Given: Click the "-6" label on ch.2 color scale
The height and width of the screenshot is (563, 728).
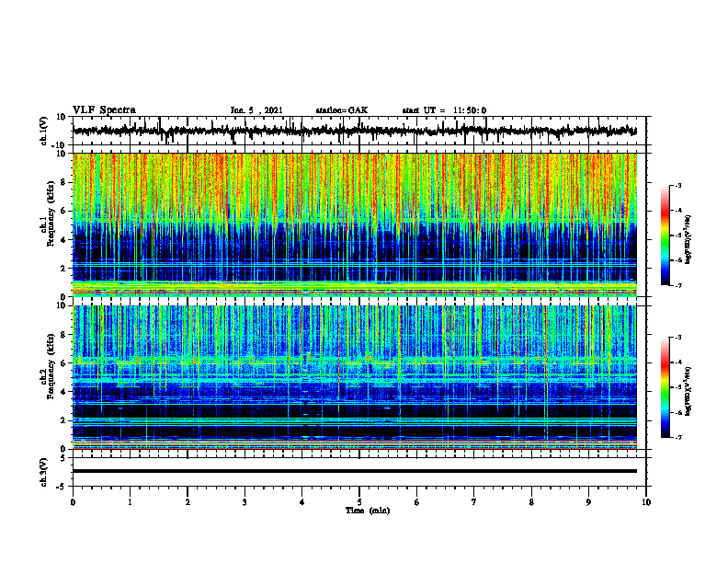Looking at the screenshot, I should [678, 412].
